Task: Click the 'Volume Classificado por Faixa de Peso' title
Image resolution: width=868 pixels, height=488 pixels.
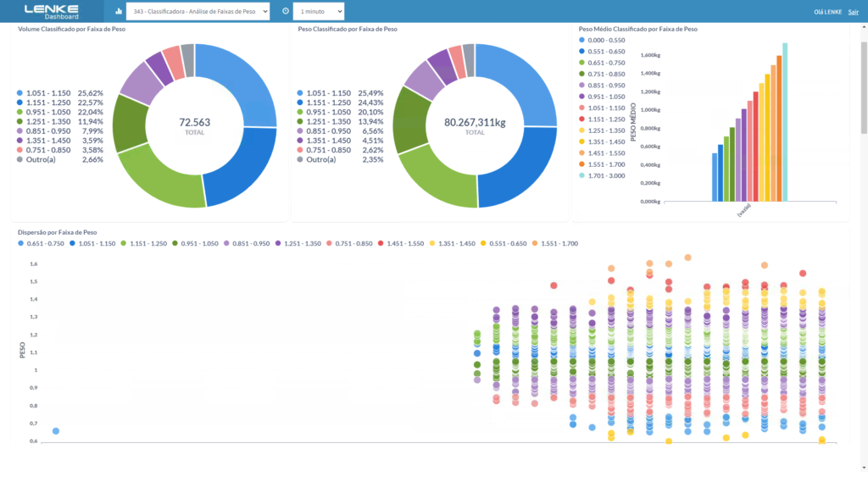Action: point(72,29)
